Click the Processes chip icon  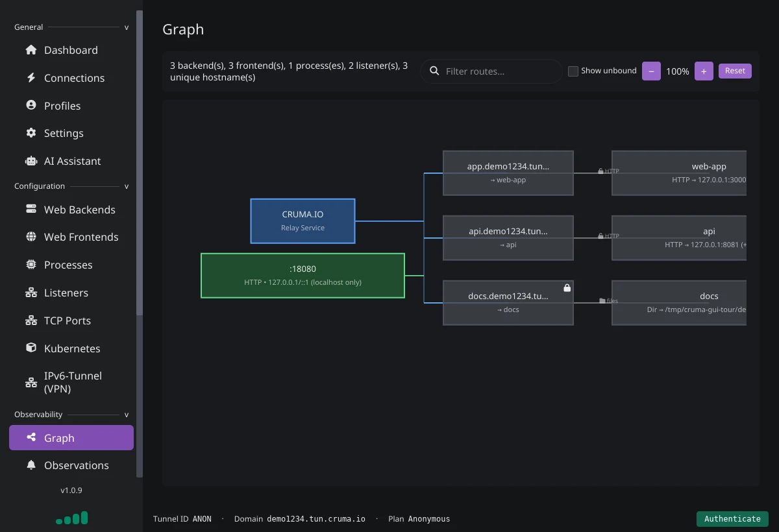[31, 265]
